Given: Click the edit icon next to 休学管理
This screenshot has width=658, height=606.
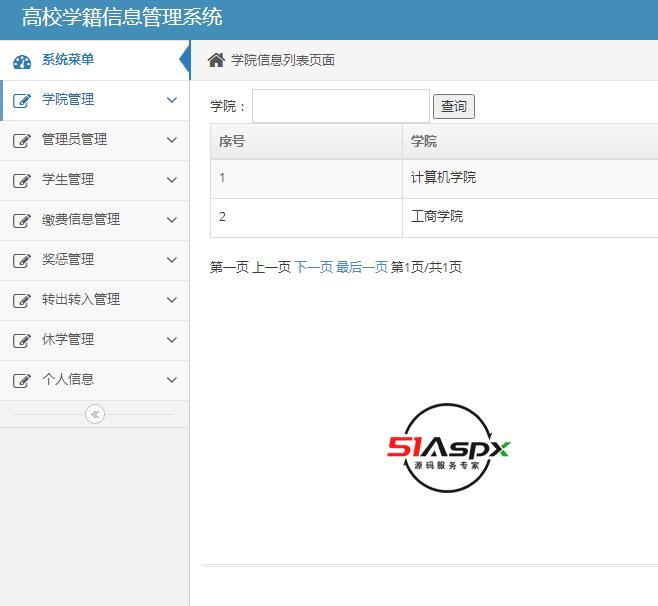Looking at the screenshot, I should coord(22,340).
